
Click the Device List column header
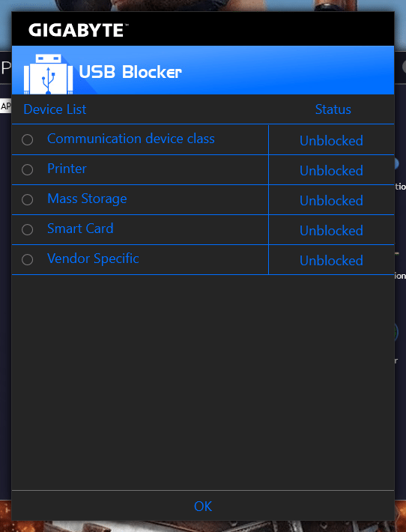pyautogui.click(x=55, y=109)
